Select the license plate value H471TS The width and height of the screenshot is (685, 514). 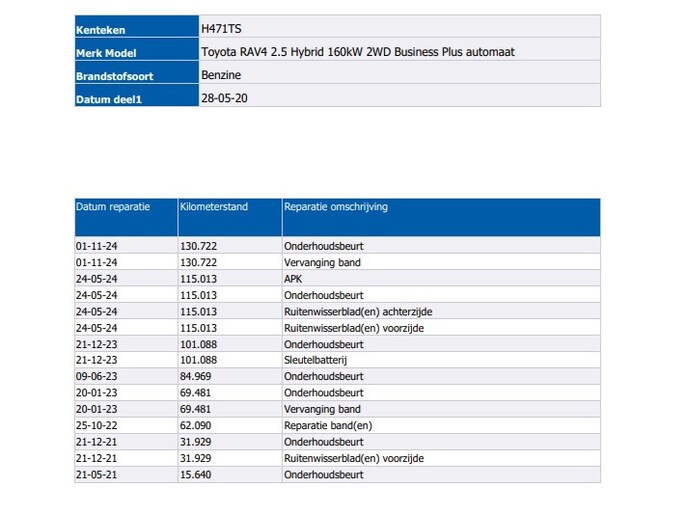point(221,29)
